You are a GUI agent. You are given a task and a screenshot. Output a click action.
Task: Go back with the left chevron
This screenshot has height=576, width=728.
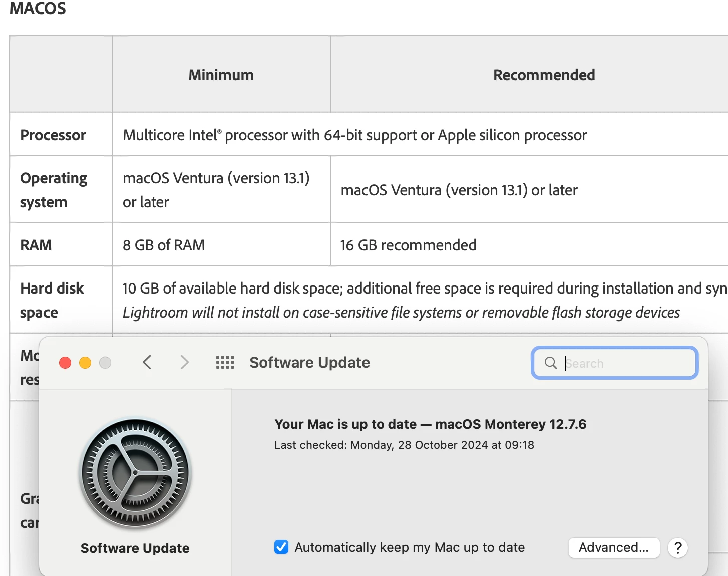(x=147, y=362)
